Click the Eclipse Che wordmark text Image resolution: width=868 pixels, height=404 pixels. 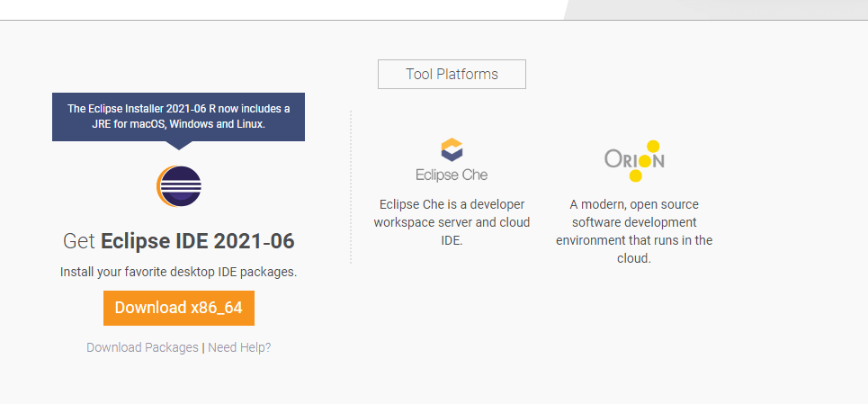452,175
